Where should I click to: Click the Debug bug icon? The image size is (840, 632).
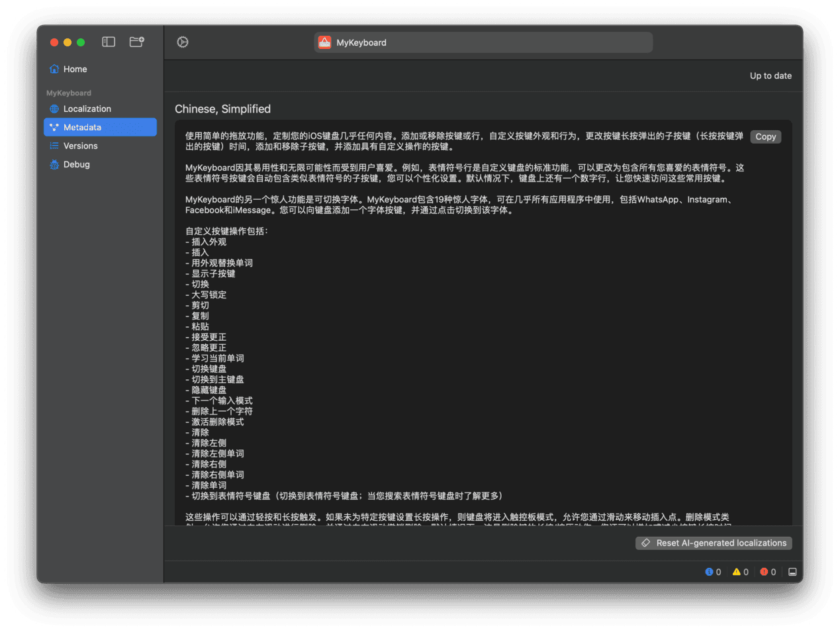(x=54, y=164)
